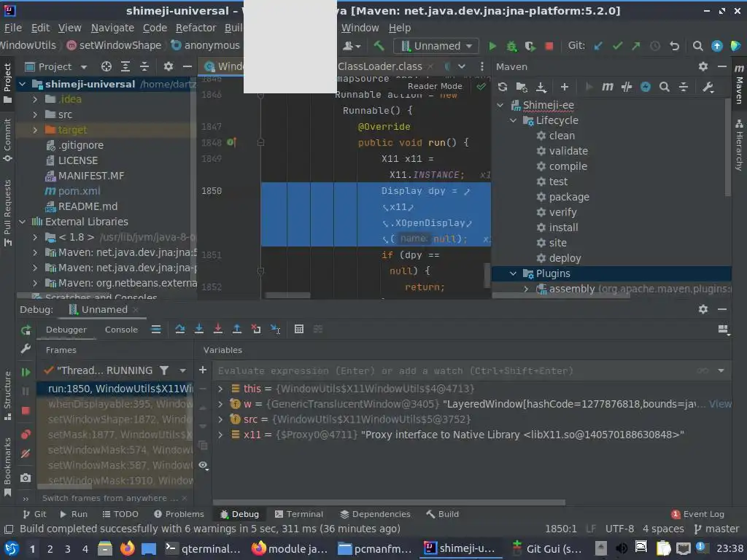
Task: Expand the x11 variable
Action: 220,435
